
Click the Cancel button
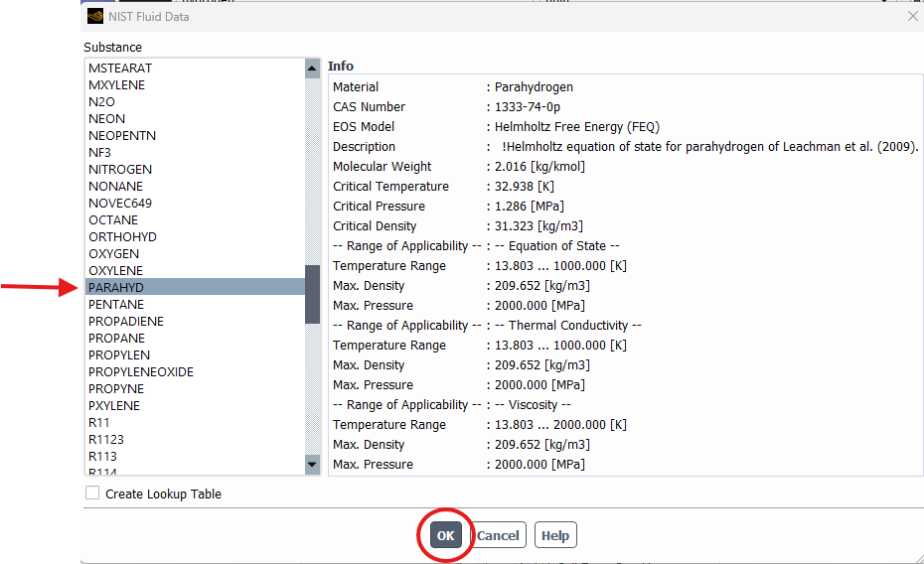(x=498, y=535)
